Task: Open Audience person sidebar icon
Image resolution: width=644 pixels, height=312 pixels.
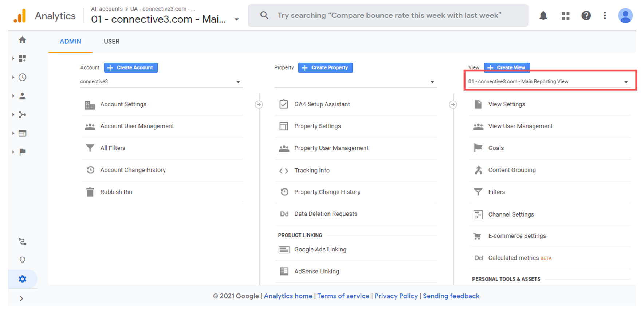Action: point(23,96)
